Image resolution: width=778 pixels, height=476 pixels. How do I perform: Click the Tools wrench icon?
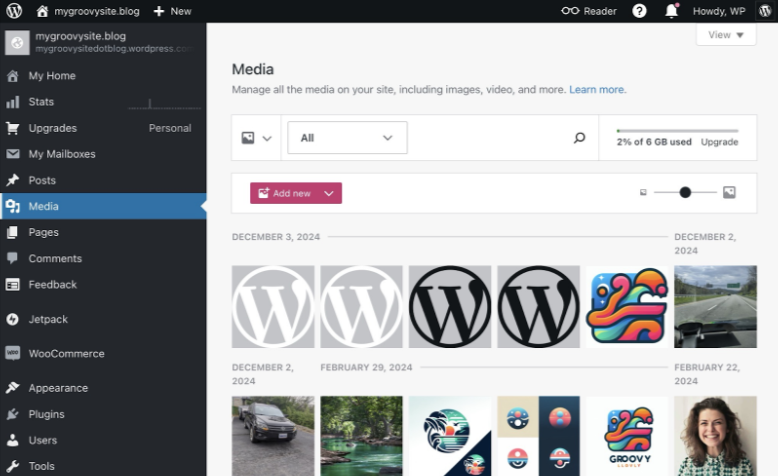coord(12,466)
